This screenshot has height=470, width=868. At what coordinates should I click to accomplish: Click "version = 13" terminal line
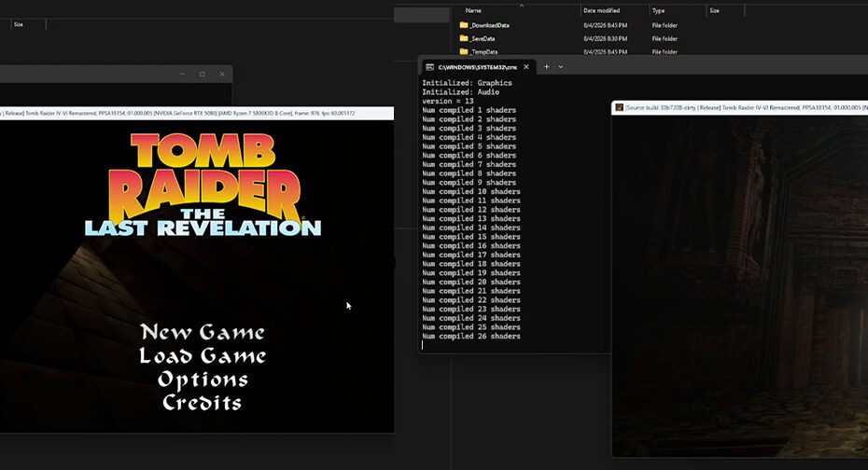click(448, 102)
